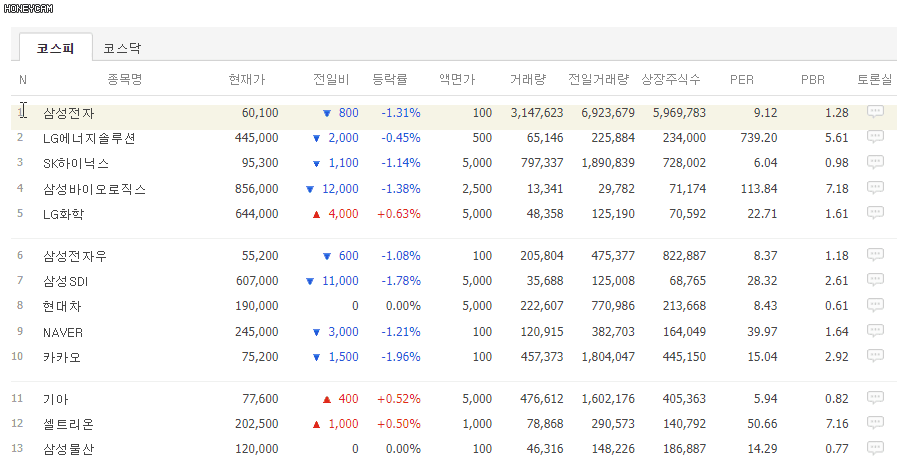Open the discussion room icon for 기아
This screenshot has width=897, height=457.
(875, 398)
